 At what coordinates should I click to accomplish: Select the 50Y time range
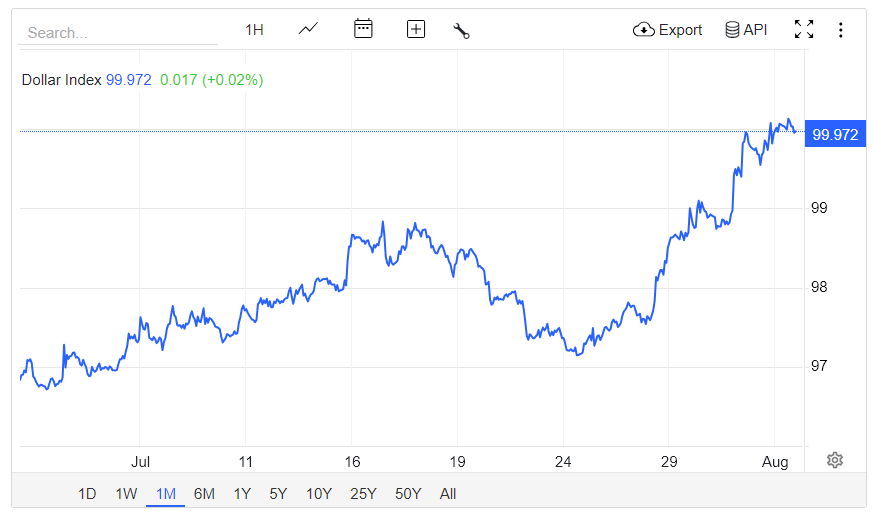point(408,494)
